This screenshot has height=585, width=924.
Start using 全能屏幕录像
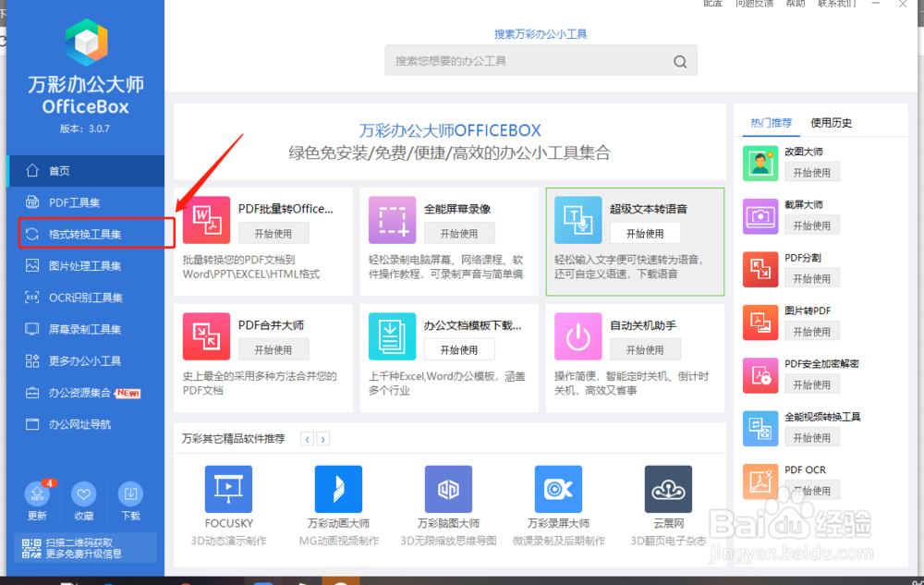pos(459,234)
